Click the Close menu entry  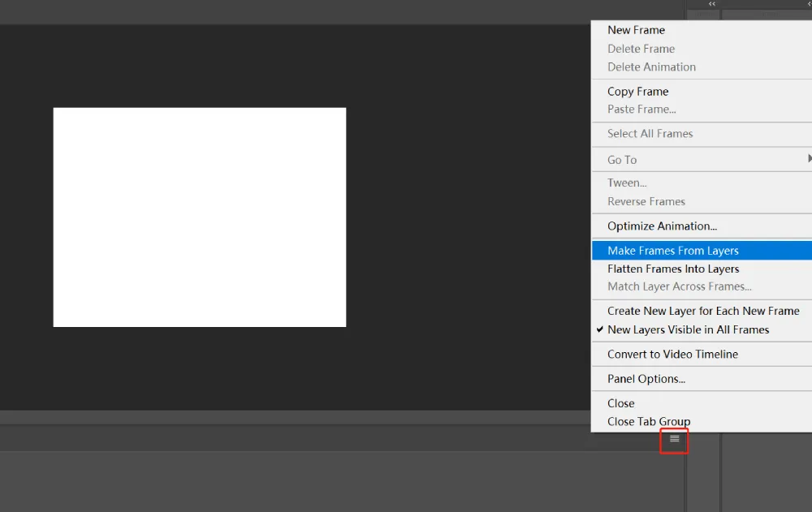[x=621, y=403]
